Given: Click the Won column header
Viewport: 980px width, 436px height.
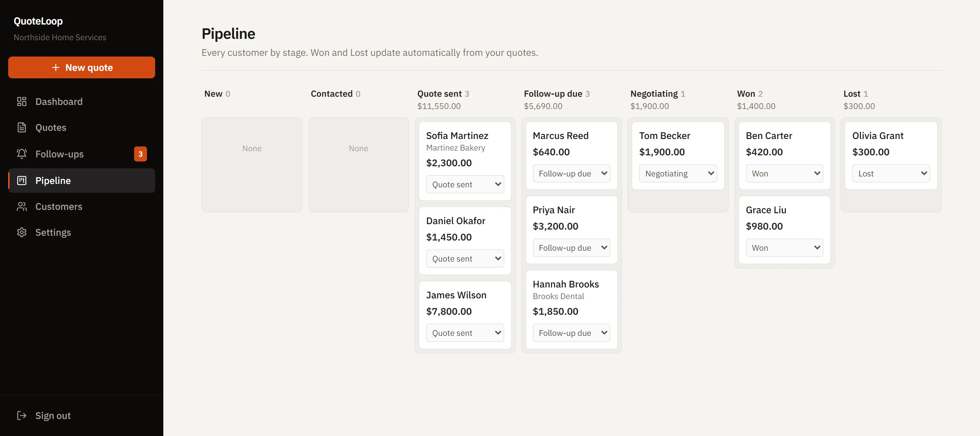Looking at the screenshot, I should [746, 94].
